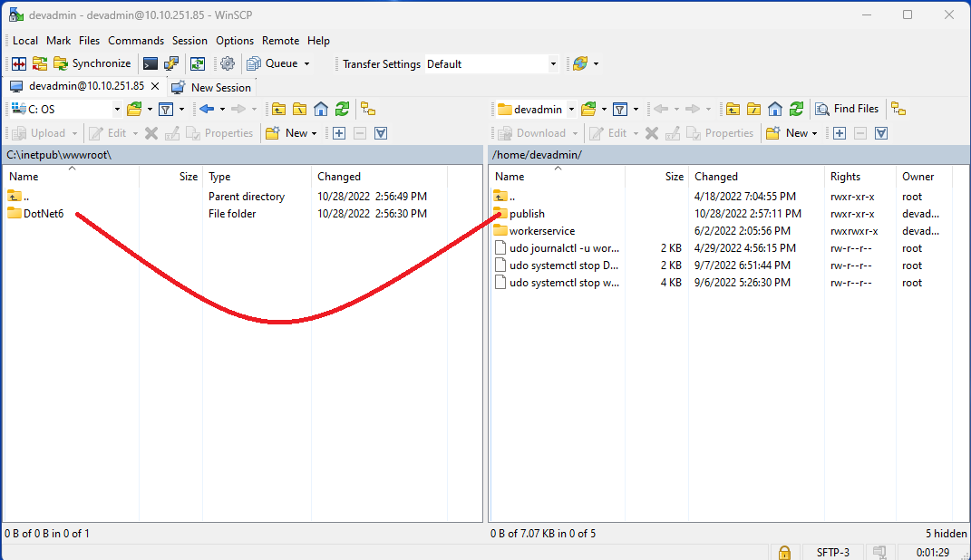The width and height of the screenshot is (971, 560).
Task: Click the Queue button
Action: click(x=273, y=63)
